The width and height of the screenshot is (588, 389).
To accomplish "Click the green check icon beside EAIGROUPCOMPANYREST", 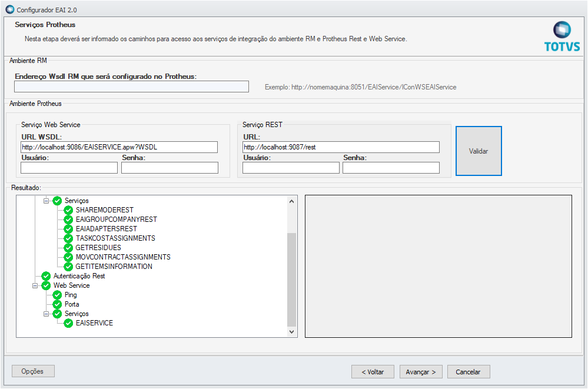I will [x=68, y=220].
